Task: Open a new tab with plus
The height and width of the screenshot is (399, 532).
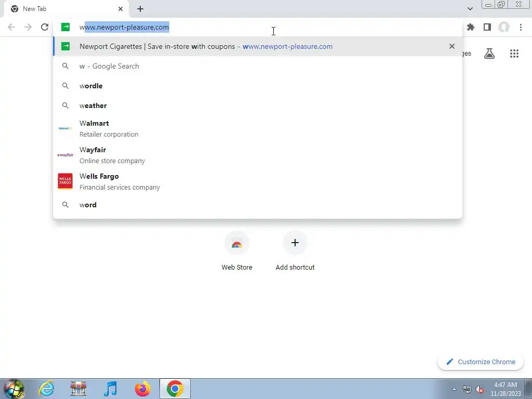Action: click(x=140, y=9)
